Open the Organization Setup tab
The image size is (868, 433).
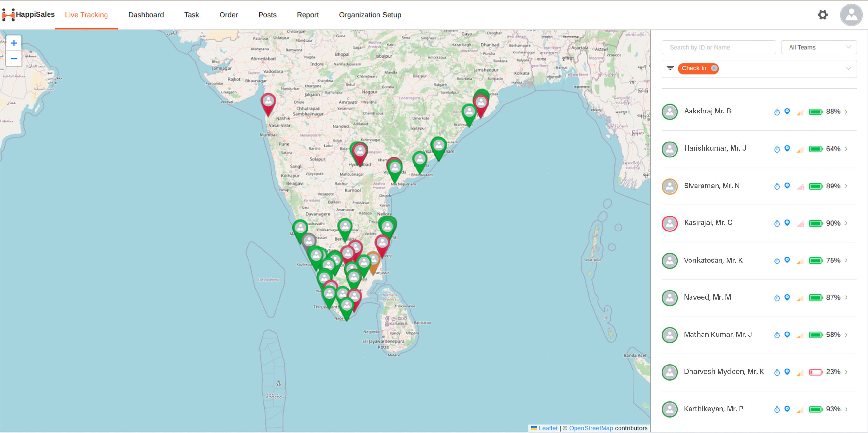[370, 15]
